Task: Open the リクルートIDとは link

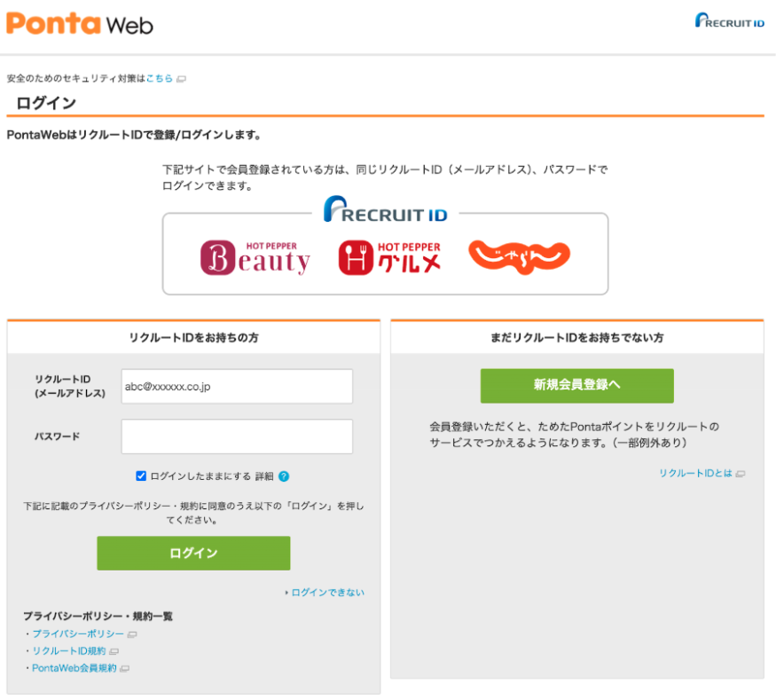Action: [695, 473]
